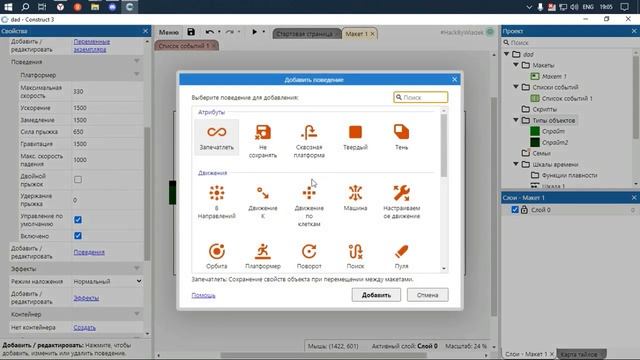Open Task View on the taskbar
Viewport: 640px width, 360px height.
point(42,7)
